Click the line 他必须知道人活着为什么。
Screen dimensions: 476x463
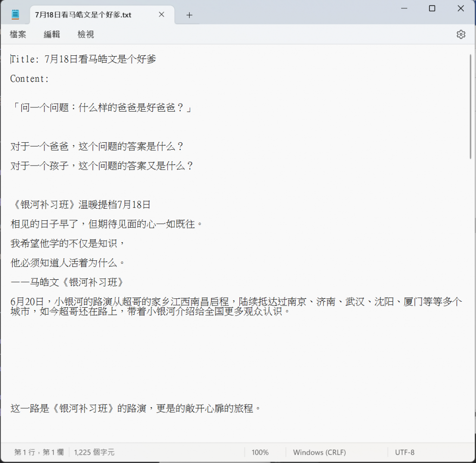(x=68, y=263)
